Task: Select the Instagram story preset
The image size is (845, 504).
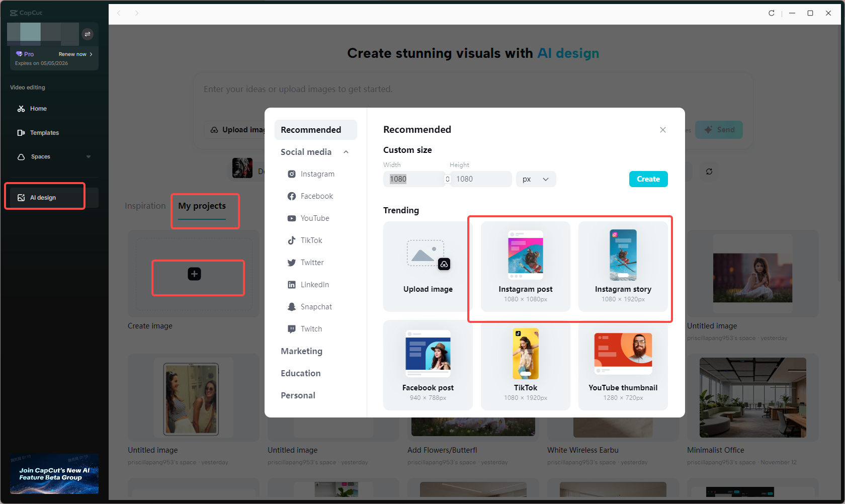Action: coord(623,267)
